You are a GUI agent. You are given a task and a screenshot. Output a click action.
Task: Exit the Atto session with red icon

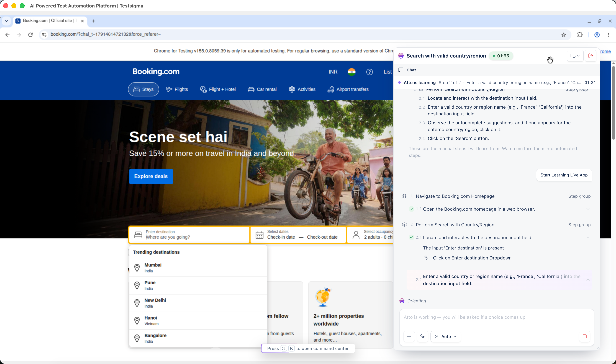[591, 56]
